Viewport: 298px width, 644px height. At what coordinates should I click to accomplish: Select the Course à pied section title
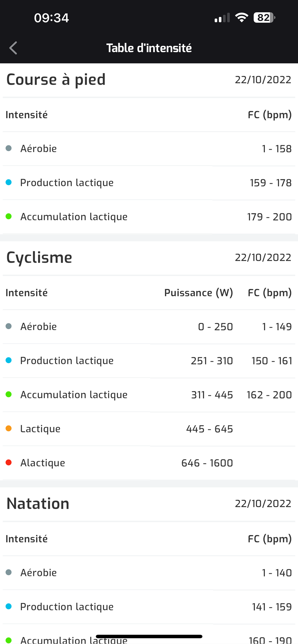[x=56, y=80]
